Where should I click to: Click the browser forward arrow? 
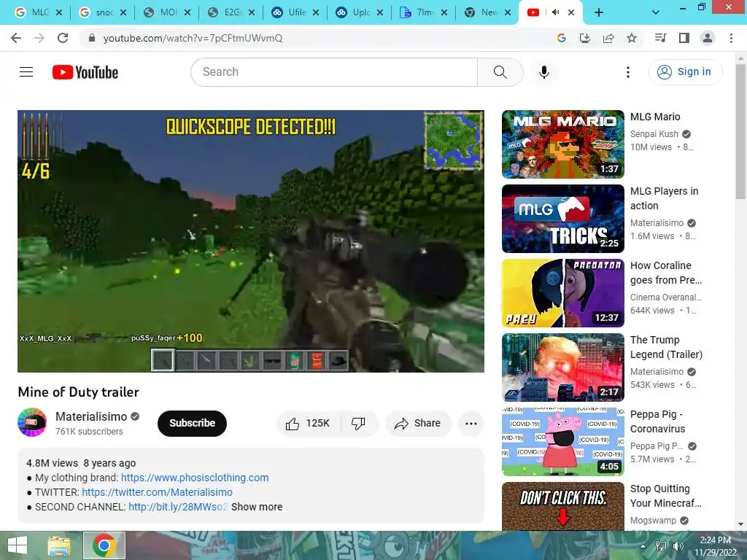[x=39, y=38]
